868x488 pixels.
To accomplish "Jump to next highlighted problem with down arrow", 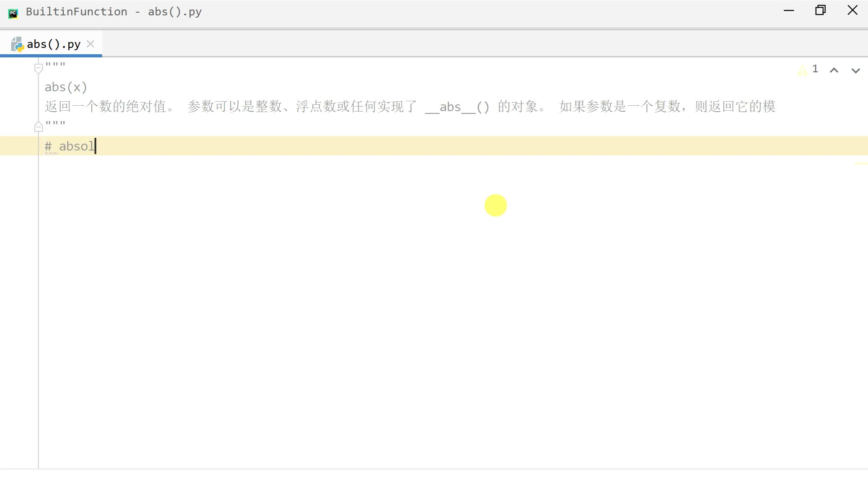I will pos(855,70).
